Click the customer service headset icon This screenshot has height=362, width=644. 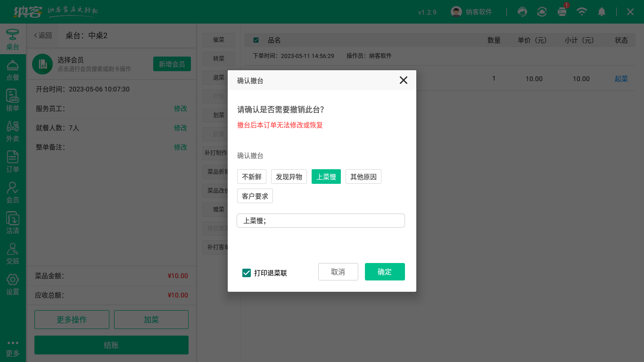pos(522,11)
